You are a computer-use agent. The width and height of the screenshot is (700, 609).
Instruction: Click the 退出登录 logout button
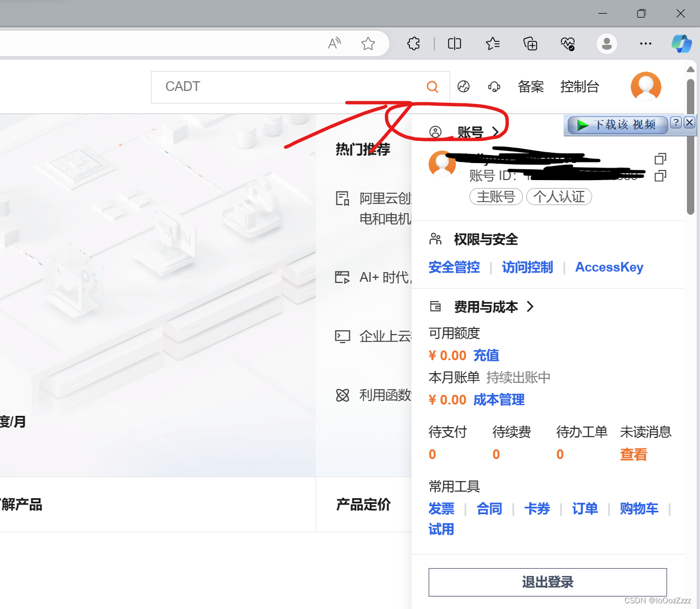[x=548, y=582]
